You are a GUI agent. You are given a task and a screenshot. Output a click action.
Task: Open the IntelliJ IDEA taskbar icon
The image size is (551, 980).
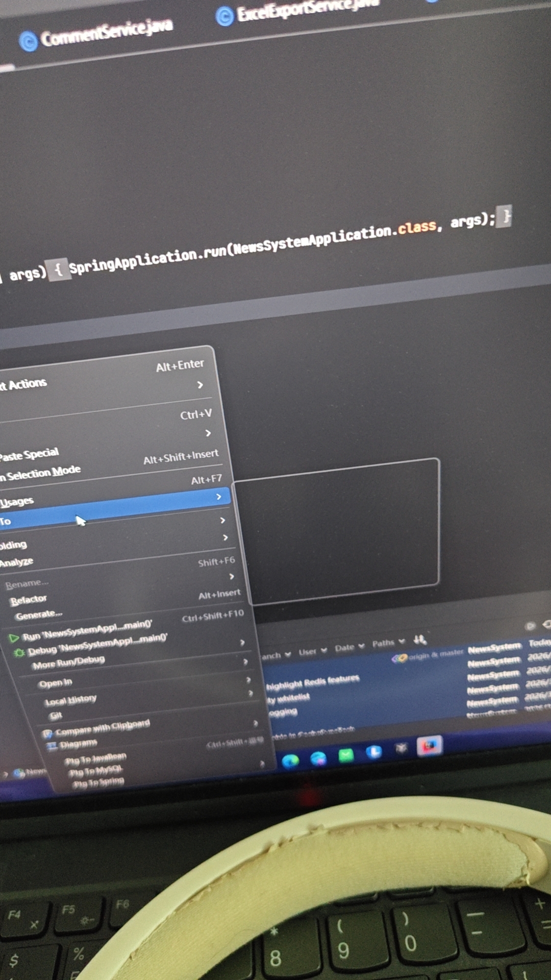[429, 746]
